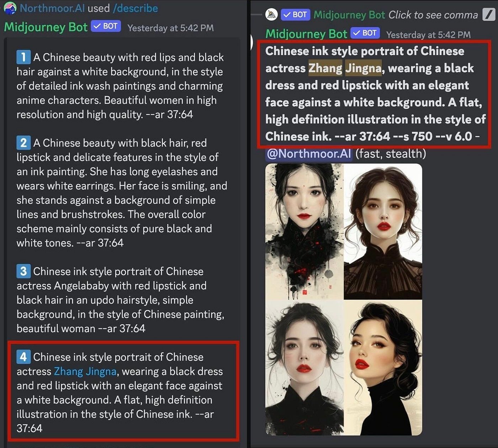Click the BOT badge beside left Midjourney Bot

point(106,26)
